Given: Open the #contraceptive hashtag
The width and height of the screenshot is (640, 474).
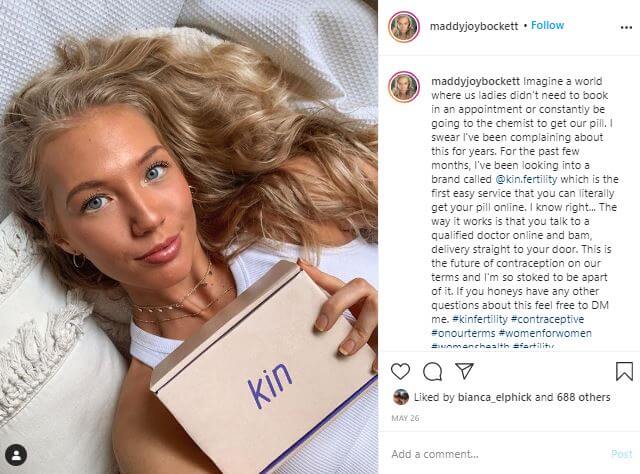Looking at the screenshot, I should click(547, 319).
